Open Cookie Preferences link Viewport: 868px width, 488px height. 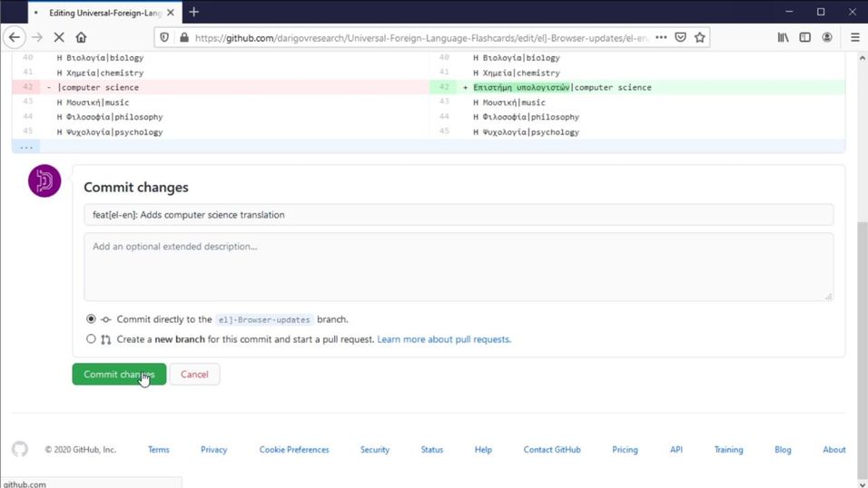click(x=294, y=450)
